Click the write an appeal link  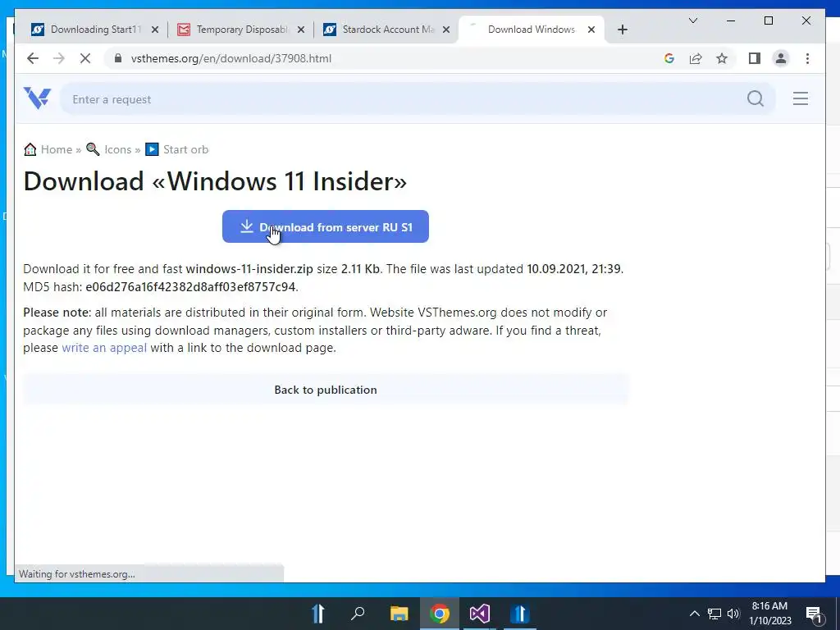(104, 348)
